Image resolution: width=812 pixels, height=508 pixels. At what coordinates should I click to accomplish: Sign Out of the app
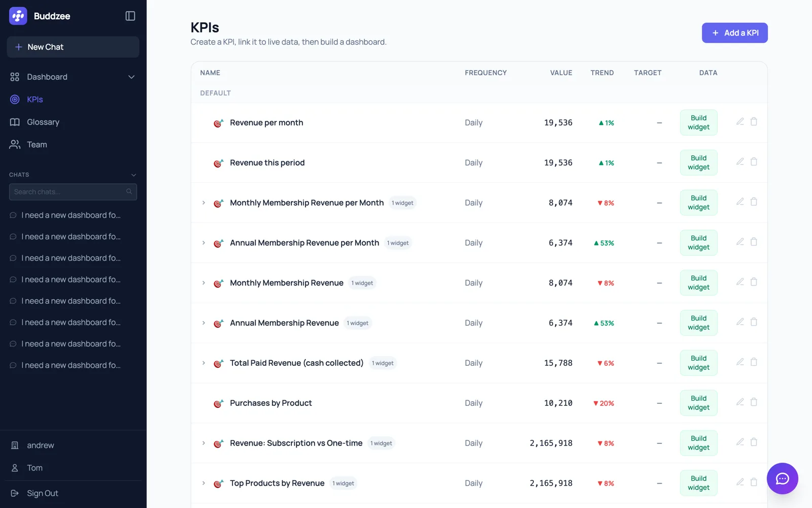pos(73,493)
